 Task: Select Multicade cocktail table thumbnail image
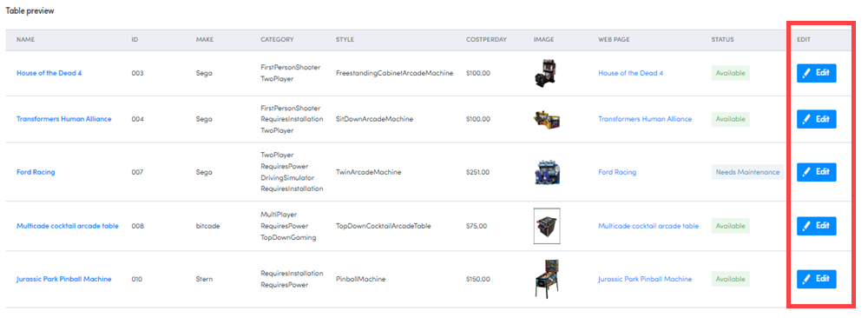click(546, 226)
